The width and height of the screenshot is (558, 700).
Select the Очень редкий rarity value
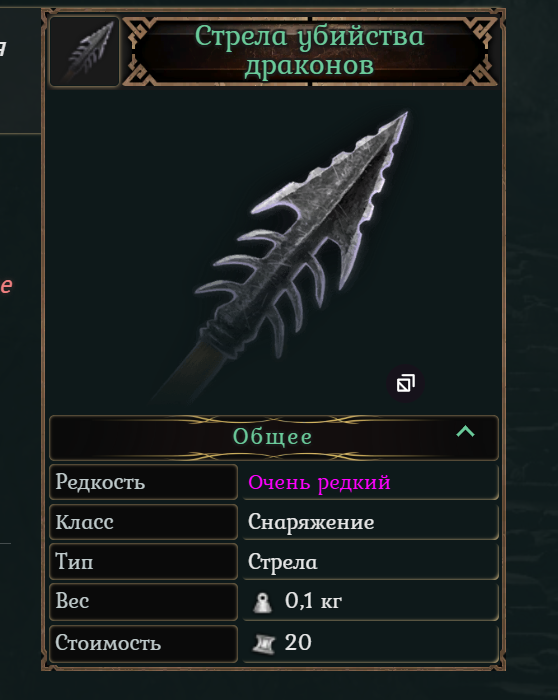pos(319,483)
